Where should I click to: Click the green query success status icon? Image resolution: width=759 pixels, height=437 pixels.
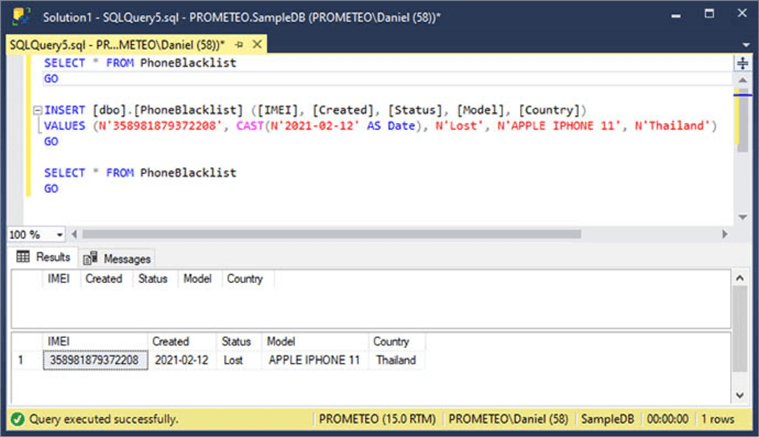(x=17, y=419)
